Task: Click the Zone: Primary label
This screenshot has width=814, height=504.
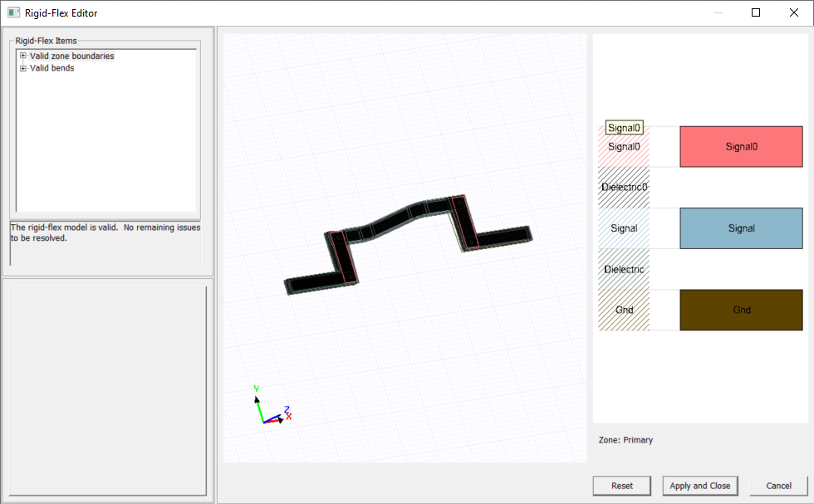Action: point(625,439)
